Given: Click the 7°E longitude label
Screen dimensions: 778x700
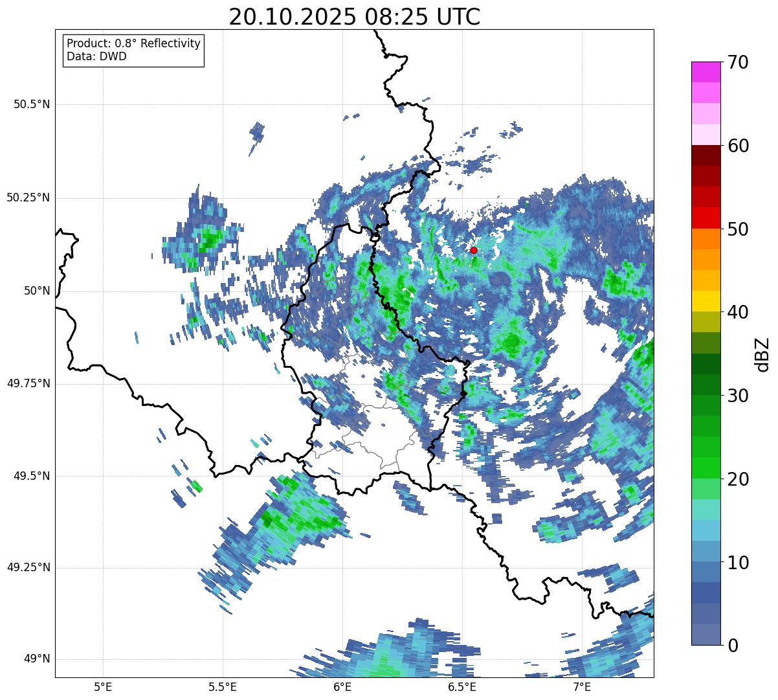Looking at the screenshot, I should coord(582,687).
